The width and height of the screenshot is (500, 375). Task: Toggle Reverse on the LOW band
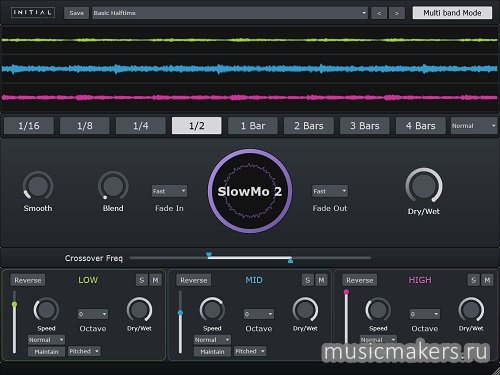(x=28, y=280)
